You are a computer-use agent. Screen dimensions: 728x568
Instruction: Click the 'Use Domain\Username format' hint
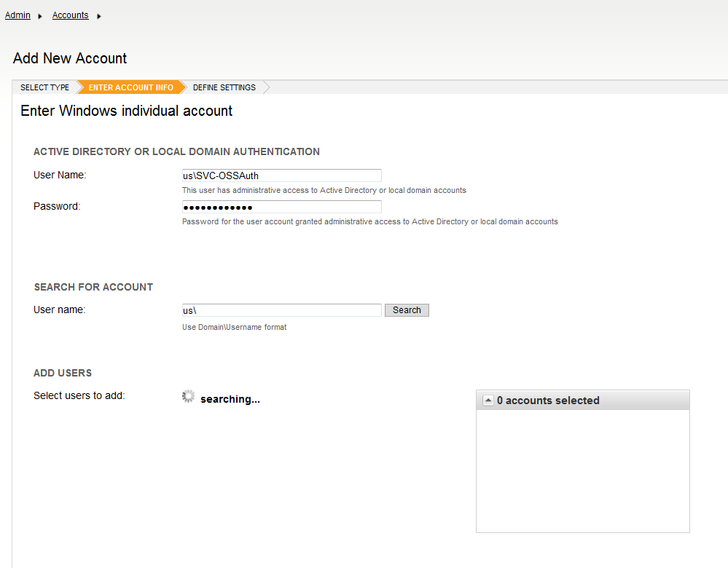pyautogui.click(x=234, y=327)
